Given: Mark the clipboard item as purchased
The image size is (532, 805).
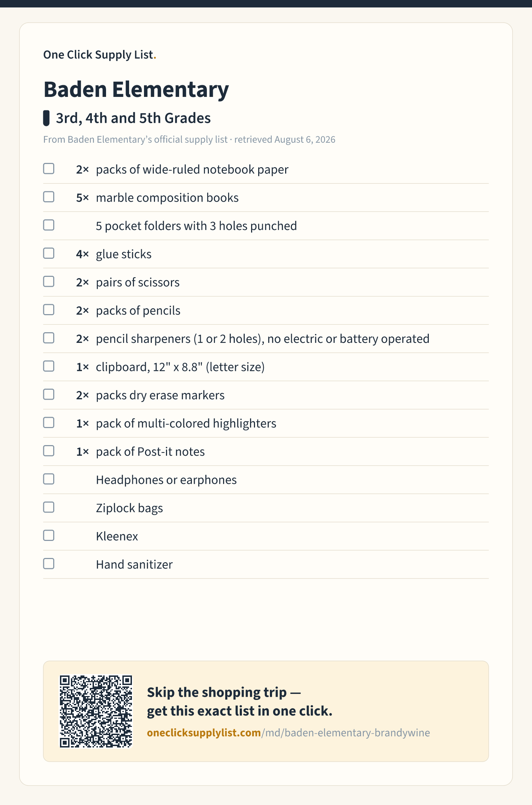Looking at the screenshot, I should (x=49, y=366).
